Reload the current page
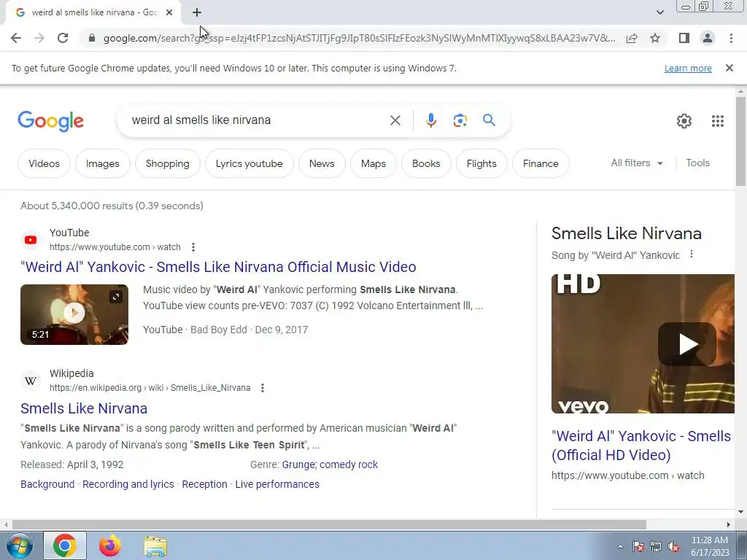747x560 pixels. (63, 38)
